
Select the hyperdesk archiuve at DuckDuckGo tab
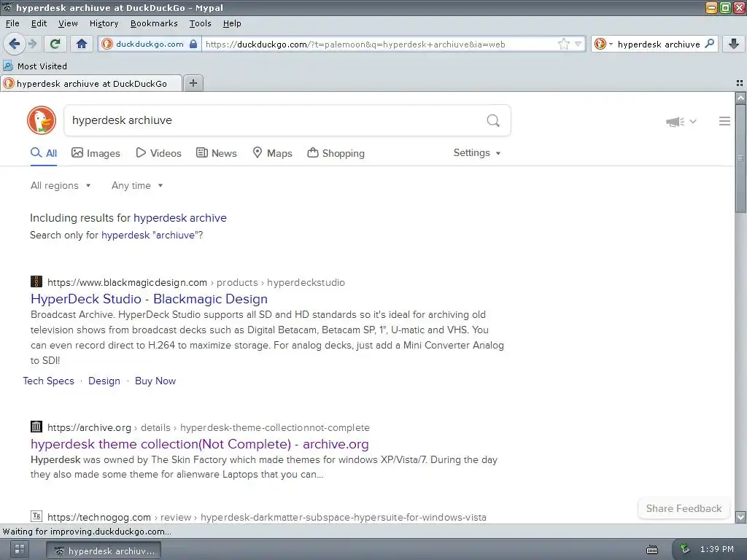[x=91, y=83]
